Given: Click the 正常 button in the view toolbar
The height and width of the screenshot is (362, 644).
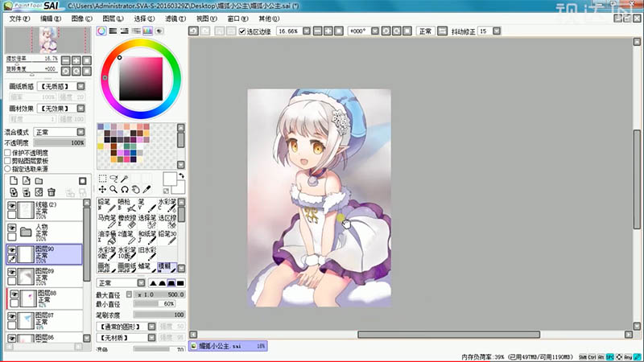Looking at the screenshot, I should click(425, 31).
